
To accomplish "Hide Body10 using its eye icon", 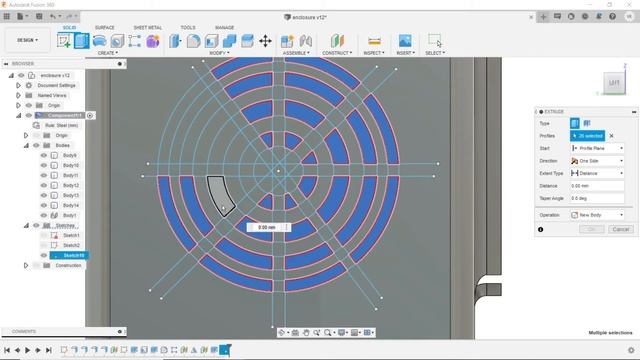I will click(x=44, y=165).
